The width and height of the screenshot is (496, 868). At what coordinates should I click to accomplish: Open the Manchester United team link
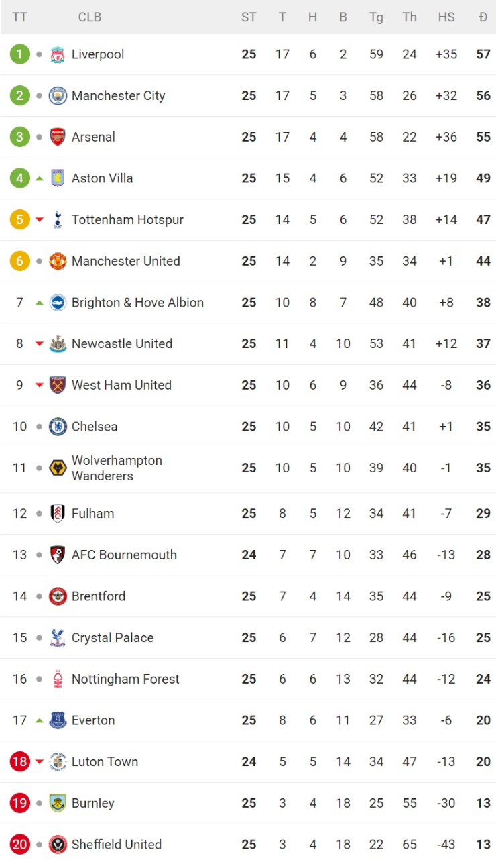click(x=125, y=261)
